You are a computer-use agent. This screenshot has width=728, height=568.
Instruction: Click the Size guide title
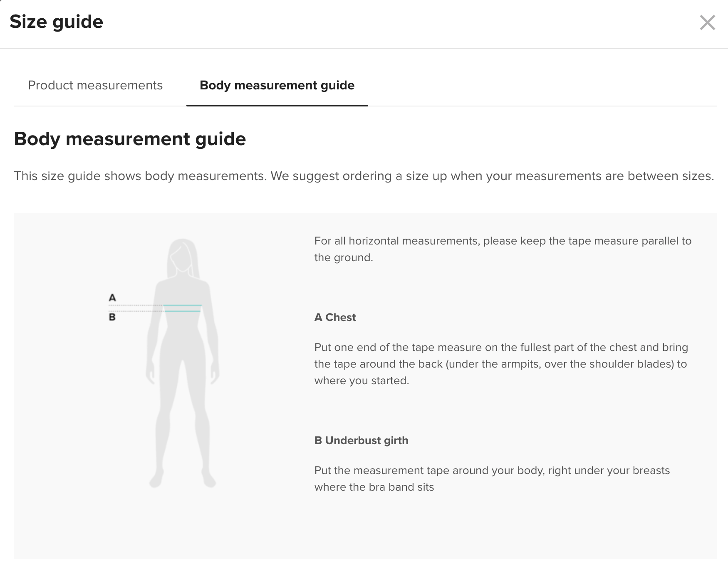[x=56, y=22]
